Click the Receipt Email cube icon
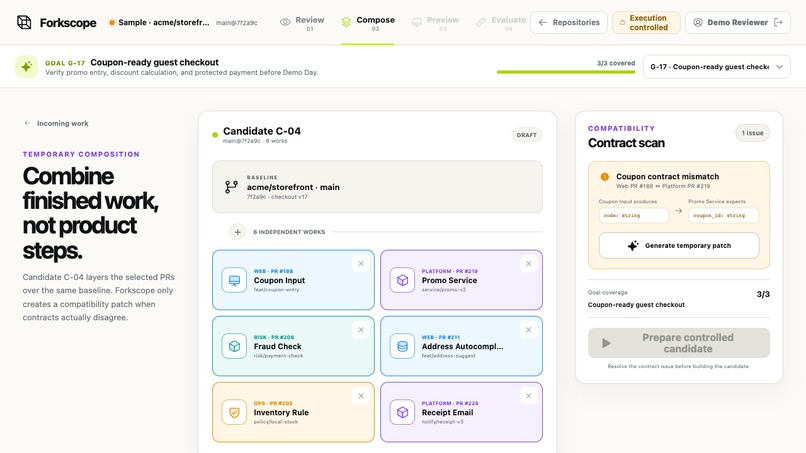The height and width of the screenshot is (453, 806). coord(402,412)
